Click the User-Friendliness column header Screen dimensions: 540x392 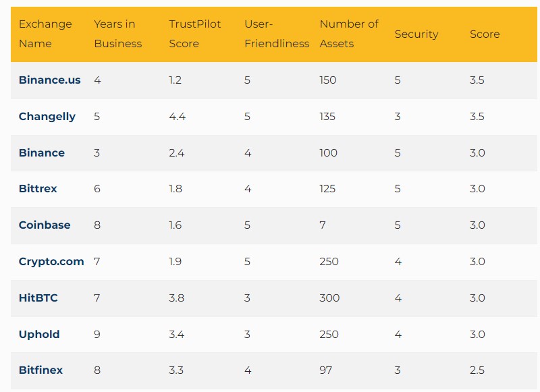[x=277, y=34]
